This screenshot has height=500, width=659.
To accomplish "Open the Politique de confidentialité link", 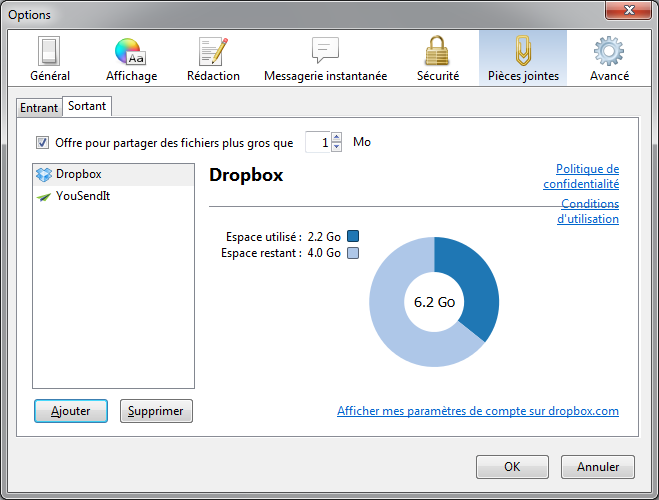I will [x=581, y=176].
